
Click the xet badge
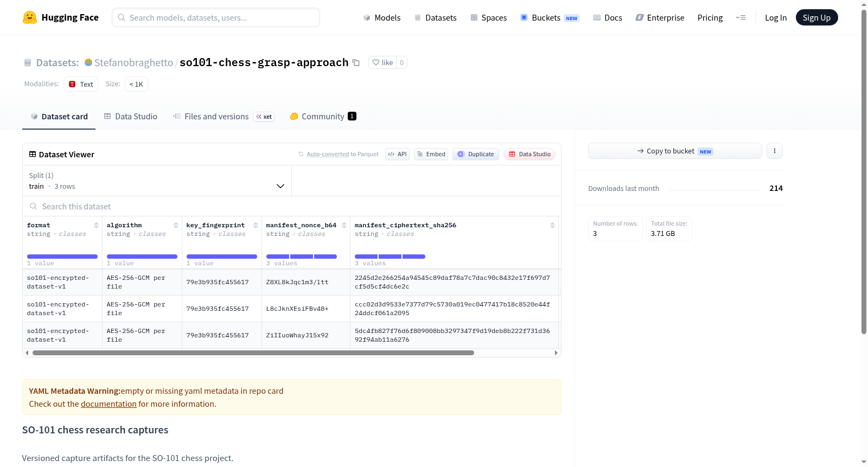pos(264,117)
